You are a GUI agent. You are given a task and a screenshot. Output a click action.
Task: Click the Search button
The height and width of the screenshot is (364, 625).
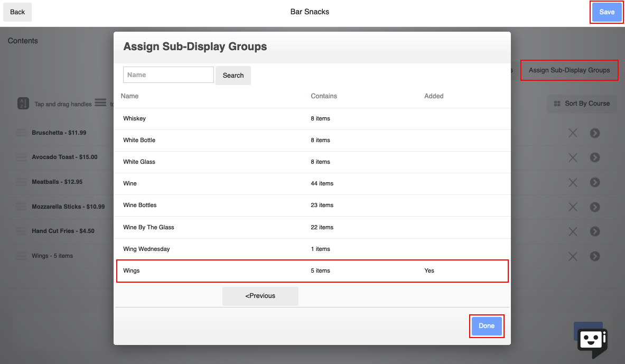[x=233, y=76]
